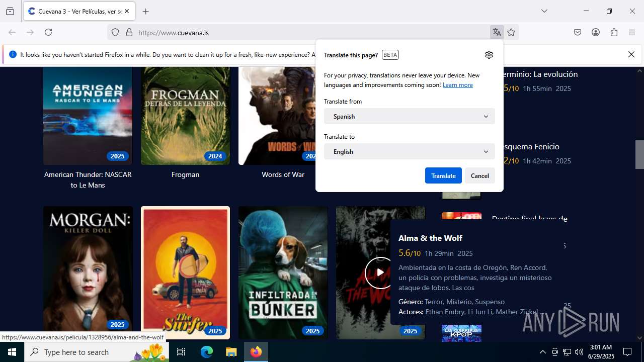Open the clock and date flyout
This screenshot has height=362, width=644.
tap(601, 352)
